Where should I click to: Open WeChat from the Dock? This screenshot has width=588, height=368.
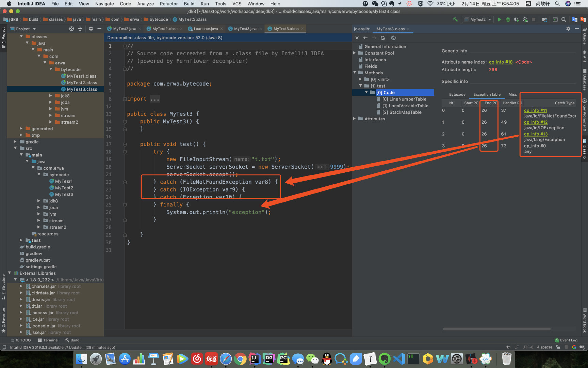312,359
